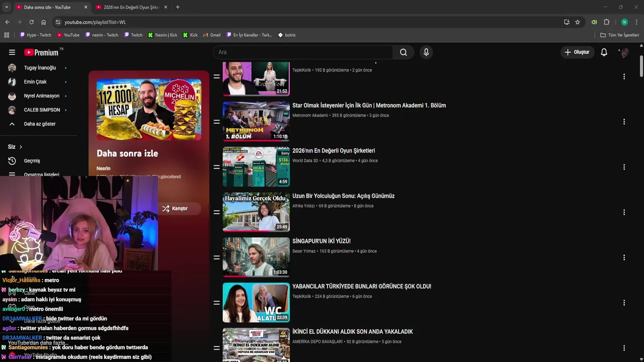This screenshot has height=362, width=644.
Task: Open the SİNGAPUR'UN İKİ YÜZÜ video title
Action: [321, 241]
